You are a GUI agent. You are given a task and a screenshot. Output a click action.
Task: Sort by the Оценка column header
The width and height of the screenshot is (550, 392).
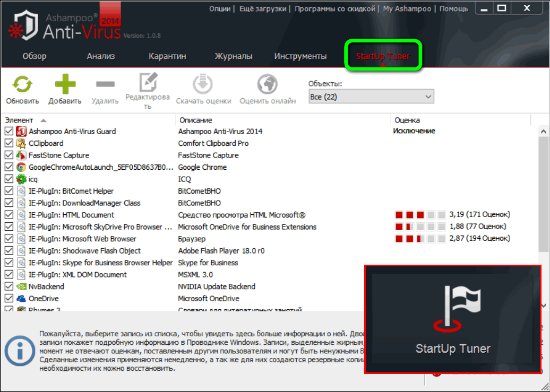[x=407, y=120]
